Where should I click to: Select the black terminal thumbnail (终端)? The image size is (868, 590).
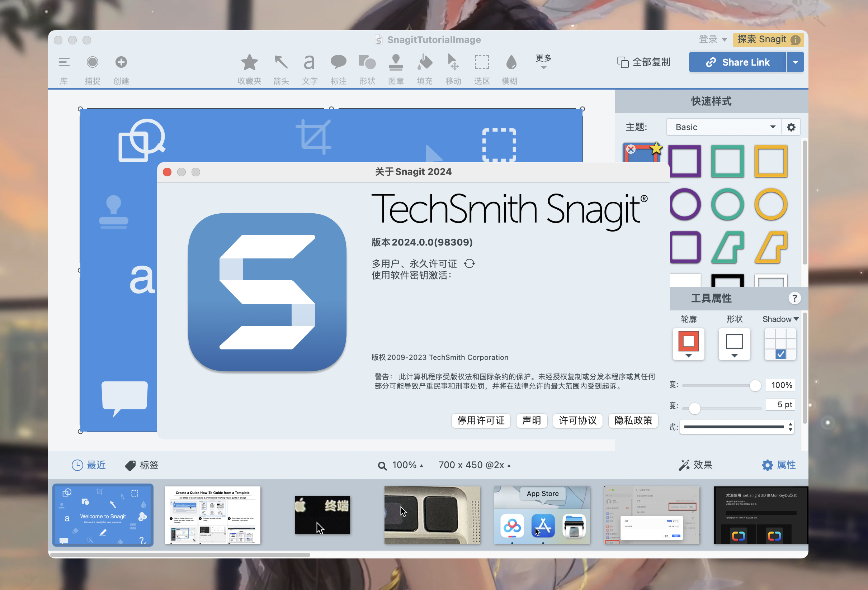click(322, 515)
